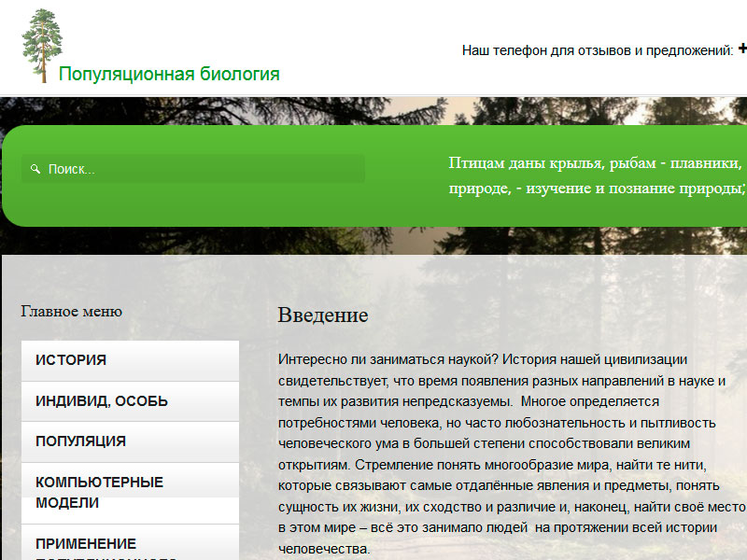Open the Популяционная биология site title link

[x=169, y=74]
